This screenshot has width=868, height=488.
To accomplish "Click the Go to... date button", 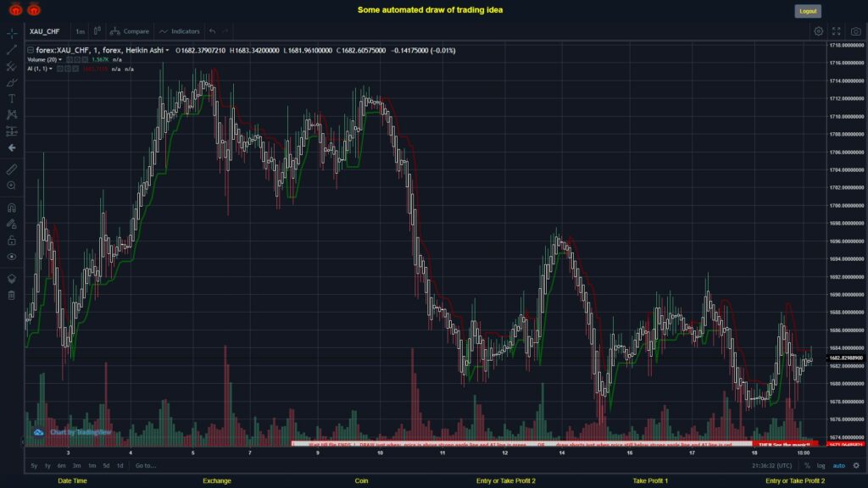I will pyautogui.click(x=146, y=466).
